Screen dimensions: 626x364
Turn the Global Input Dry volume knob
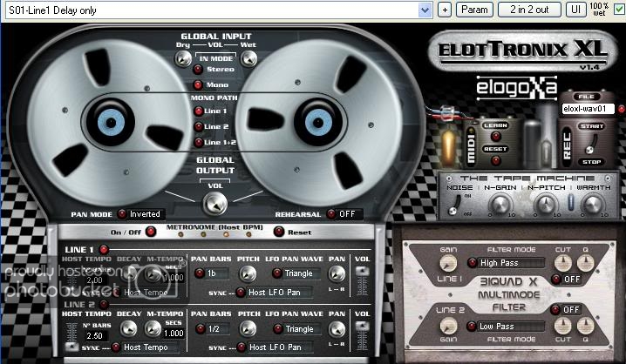click(x=183, y=59)
